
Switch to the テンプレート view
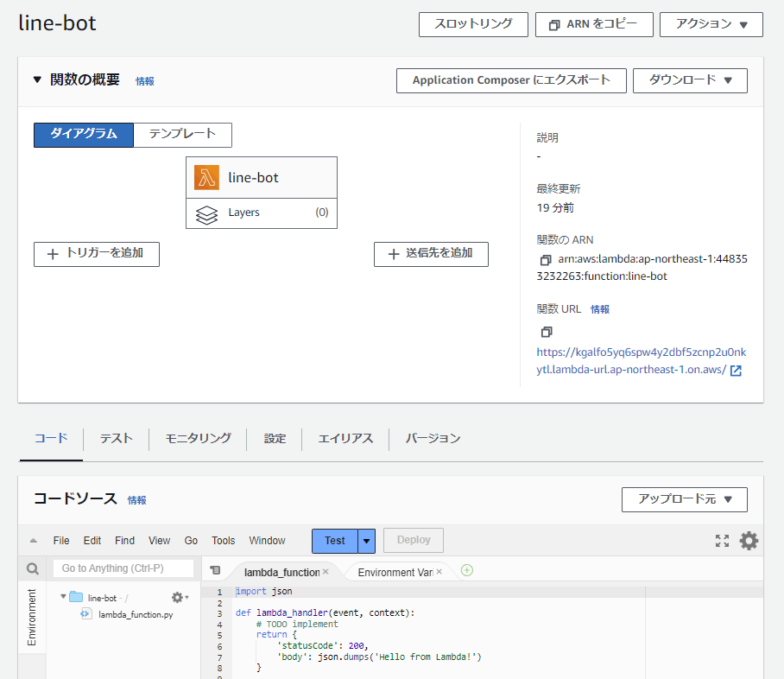[x=182, y=135]
